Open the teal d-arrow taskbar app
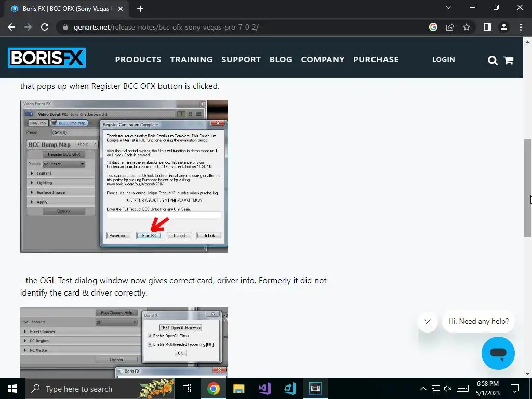Image resolution: width=532 pixels, height=399 pixels. (290, 389)
